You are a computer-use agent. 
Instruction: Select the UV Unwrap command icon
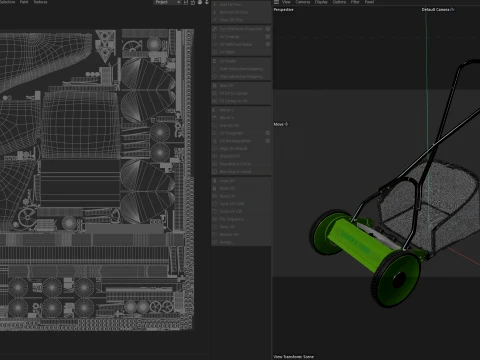215,37
